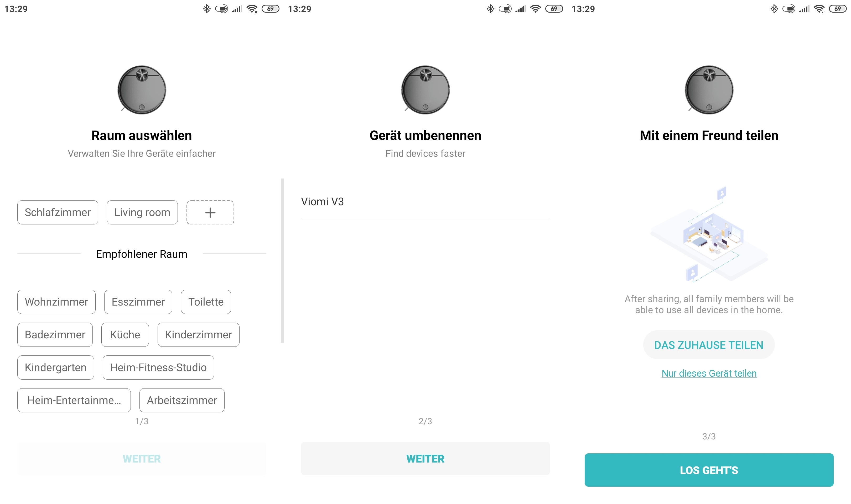The image size is (851, 504).
Task: Tap the robot vacuum image above Mit einem Freund teilen
Action: [709, 90]
